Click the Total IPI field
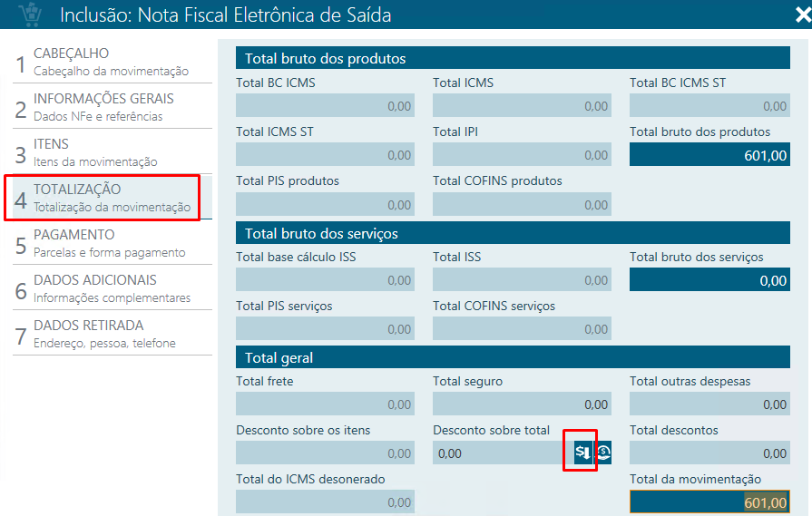Screen dimensions: 812x526 click(522, 154)
